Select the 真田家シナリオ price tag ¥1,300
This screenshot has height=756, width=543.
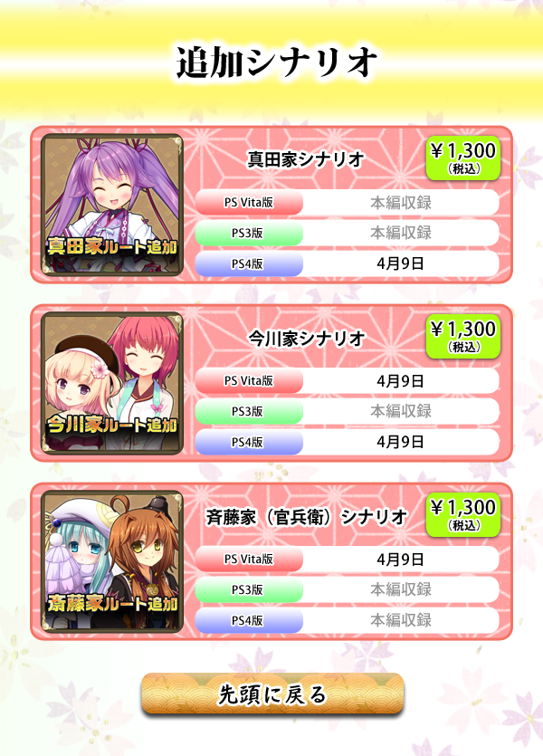click(x=463, y=158)
